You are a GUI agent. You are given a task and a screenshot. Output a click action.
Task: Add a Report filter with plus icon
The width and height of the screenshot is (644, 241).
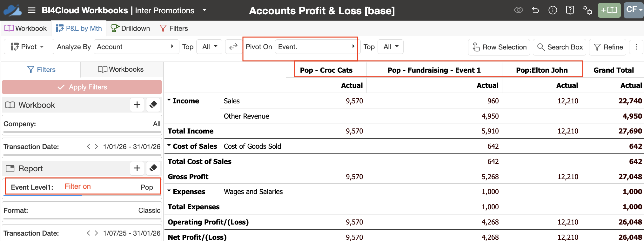[x=137, y=168]
